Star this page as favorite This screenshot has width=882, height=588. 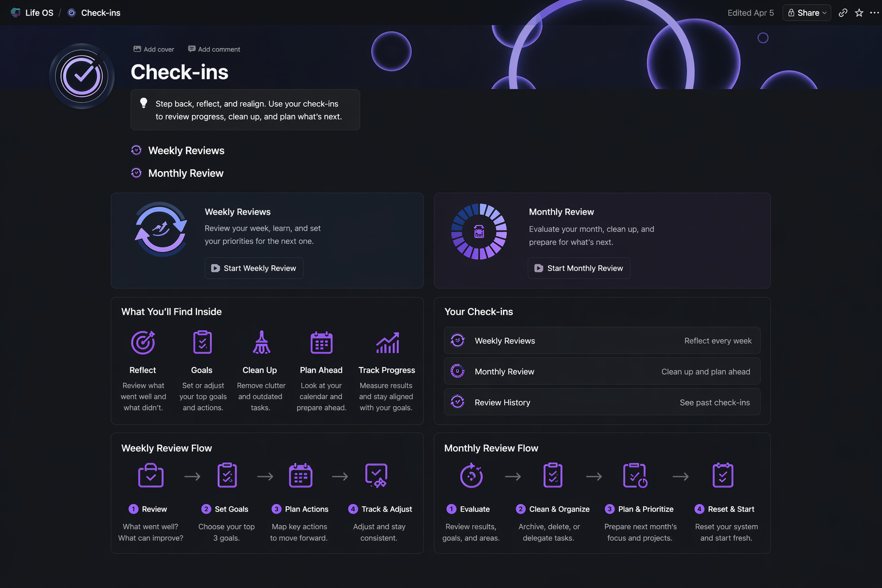[859, 13]
